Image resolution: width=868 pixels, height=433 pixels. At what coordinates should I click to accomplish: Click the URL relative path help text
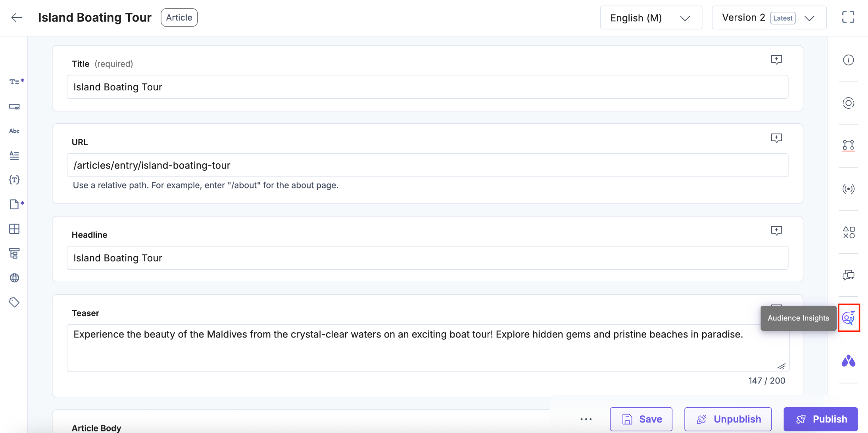click(205, 185)
